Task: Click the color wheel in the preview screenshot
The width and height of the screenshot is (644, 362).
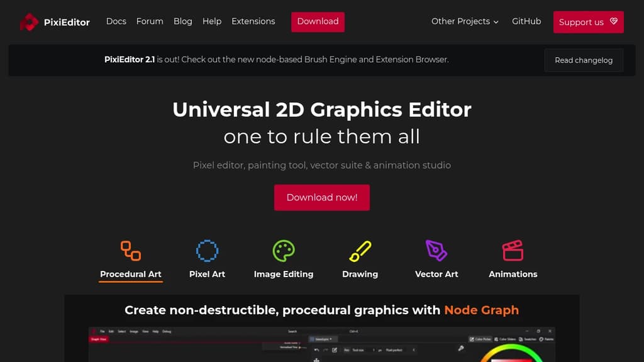Action: (x=511, y=353)
